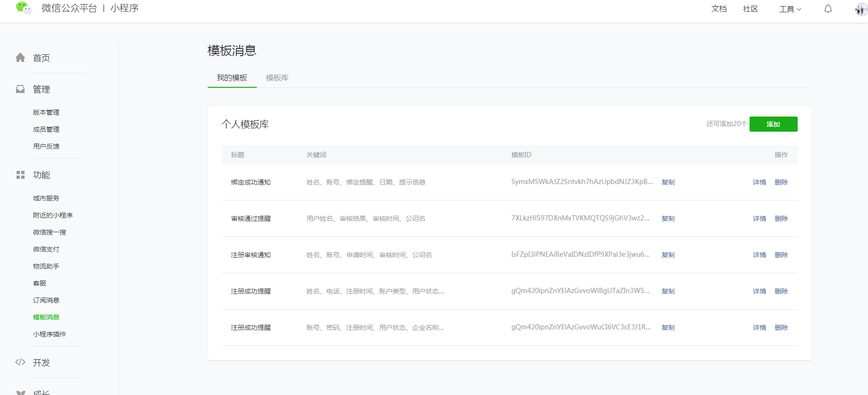Screen dimensions: 868x395
Task: Go to 版本管理
Action: (46, 112)
